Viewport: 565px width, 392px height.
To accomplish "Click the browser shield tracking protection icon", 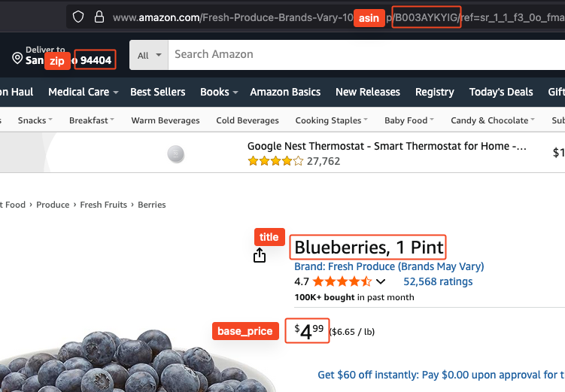I will click(77, 17).
